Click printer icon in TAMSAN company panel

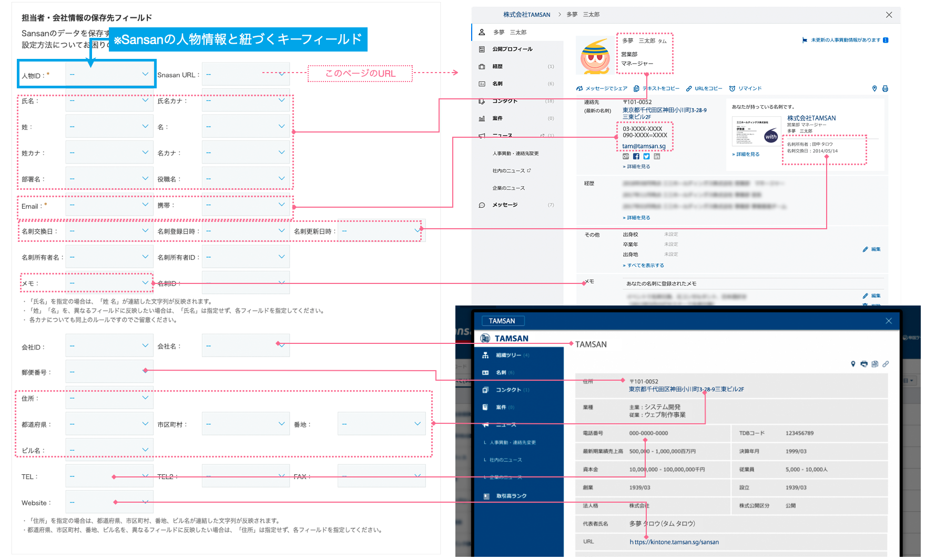tap(864, 364)
